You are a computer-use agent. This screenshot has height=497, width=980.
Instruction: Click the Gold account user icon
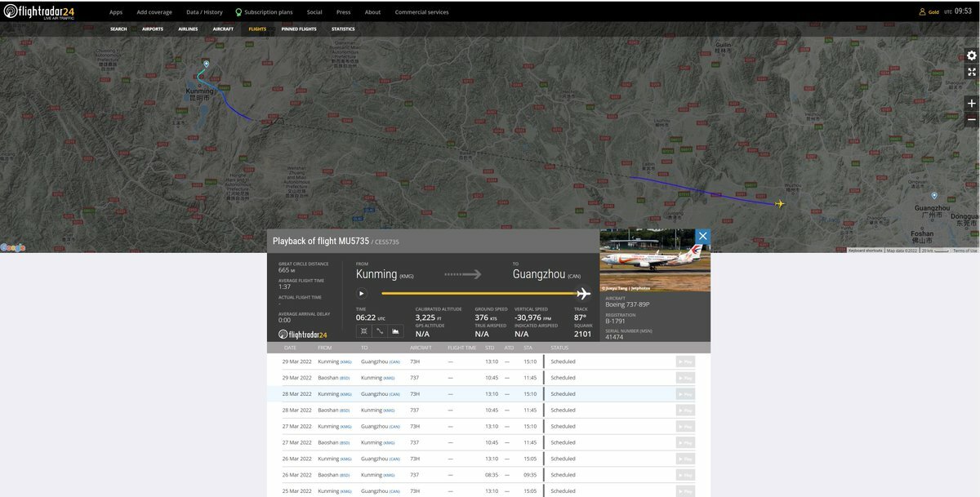click(x=923, y=11)
